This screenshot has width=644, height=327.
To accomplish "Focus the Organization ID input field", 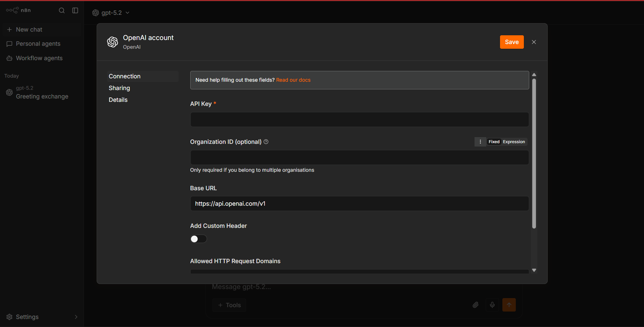I will (359, 158).
